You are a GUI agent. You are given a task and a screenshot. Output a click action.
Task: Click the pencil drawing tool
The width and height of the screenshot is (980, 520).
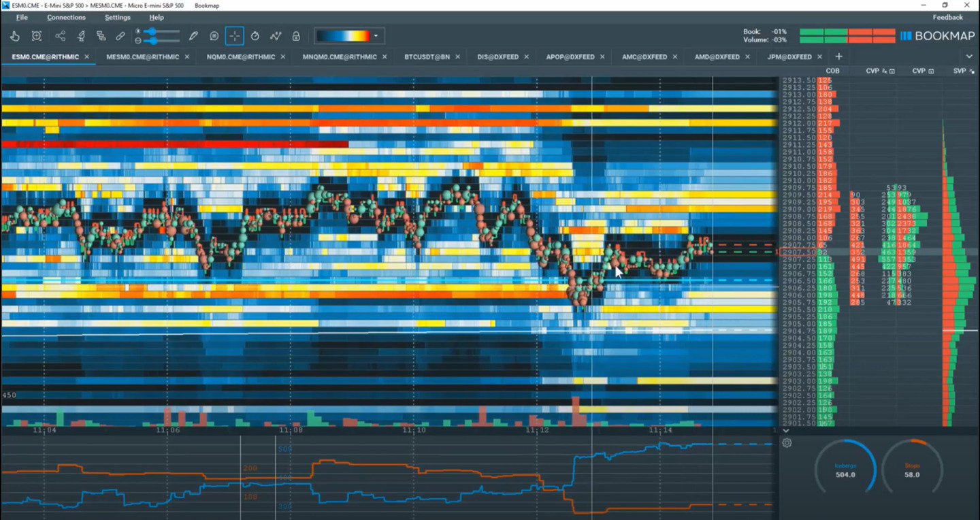click(x=193, y=36)
